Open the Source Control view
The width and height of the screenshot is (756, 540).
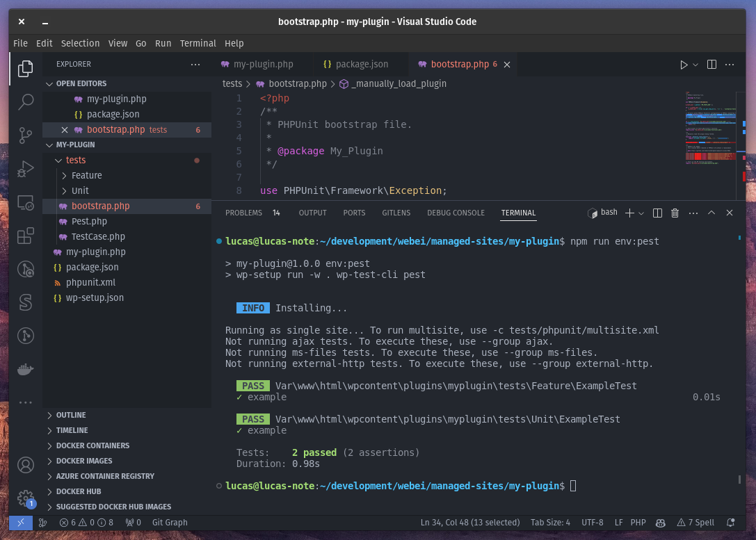point(26,136)
